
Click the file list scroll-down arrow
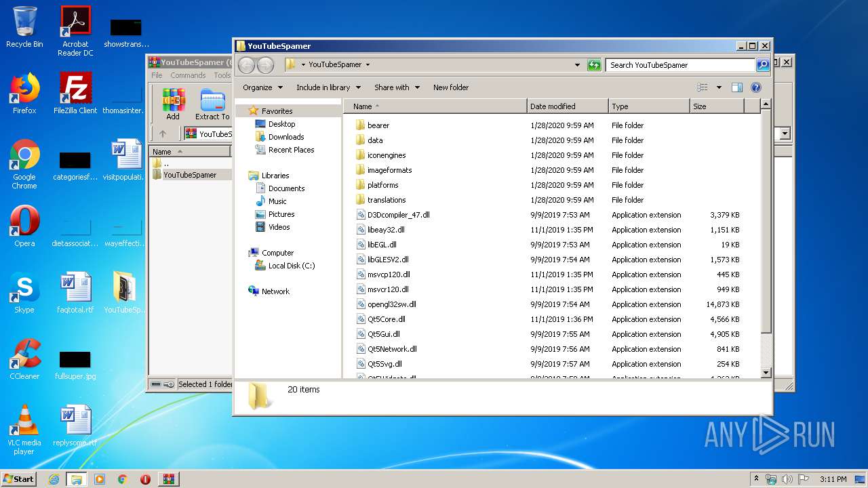tap(766, 372)
